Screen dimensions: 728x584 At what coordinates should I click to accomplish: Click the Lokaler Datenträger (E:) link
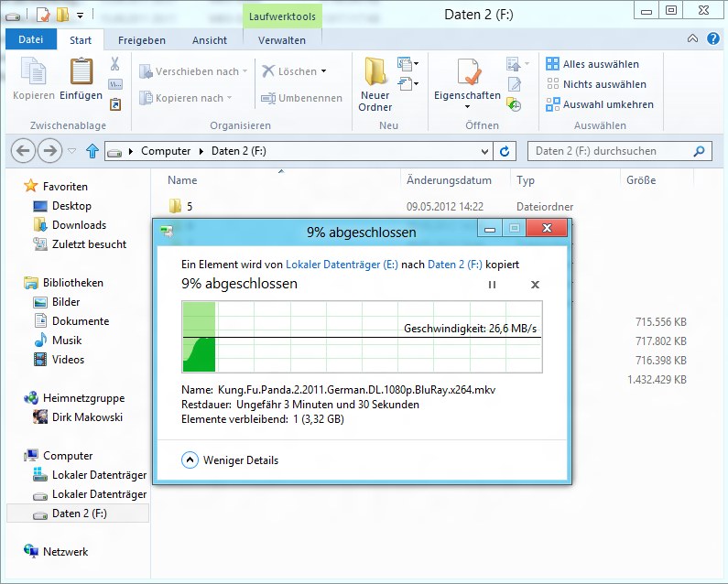pyautogui.click(x=342, y=265)
